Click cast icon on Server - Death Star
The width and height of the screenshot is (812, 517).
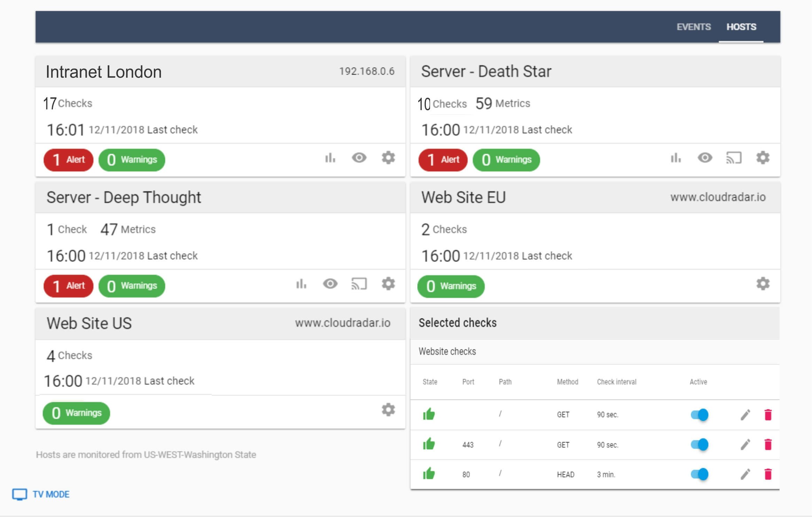coord(734,158)
